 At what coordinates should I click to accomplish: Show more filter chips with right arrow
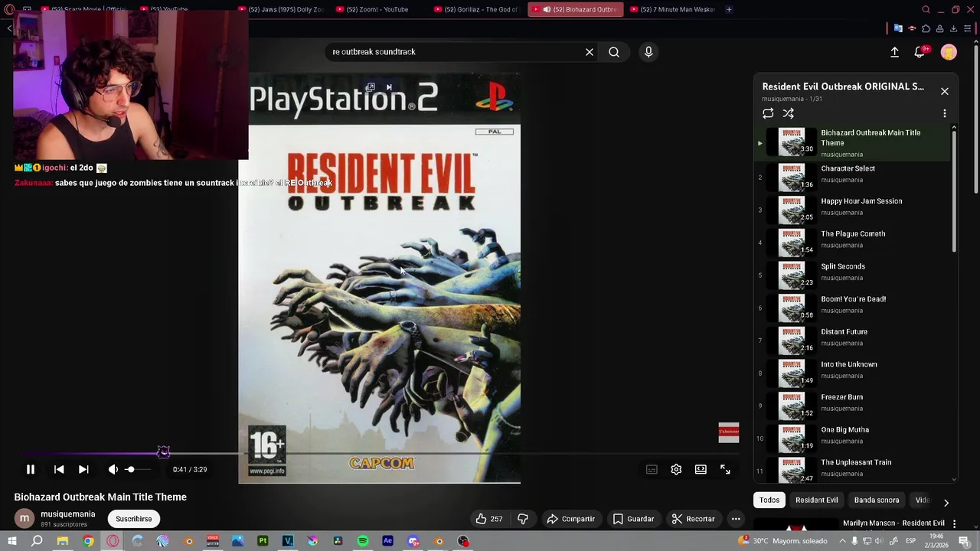pos(946,503)
